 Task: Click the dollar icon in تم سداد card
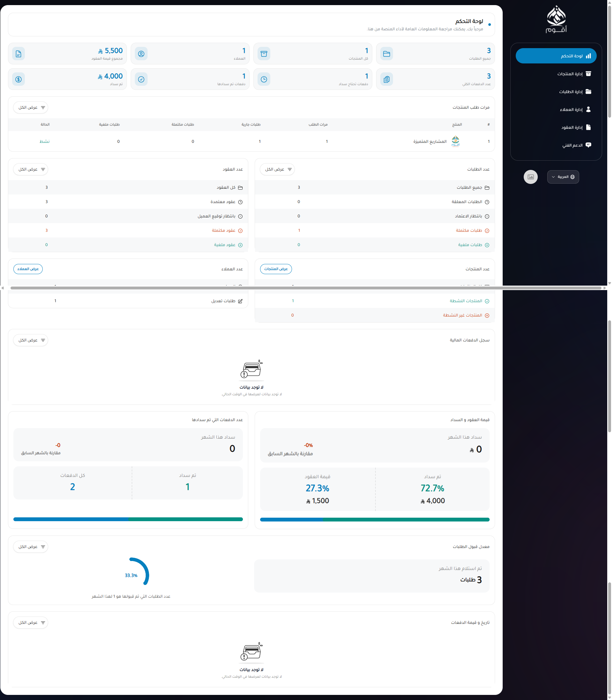coord(18,79)
